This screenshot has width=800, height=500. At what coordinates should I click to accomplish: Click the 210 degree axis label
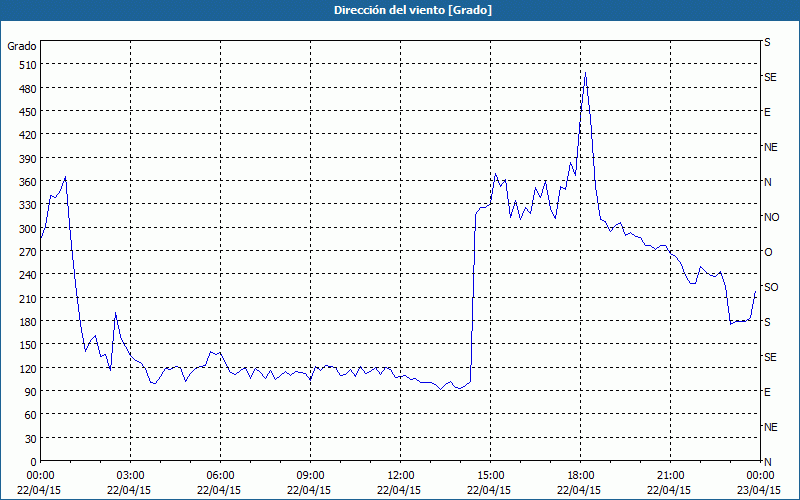pos(28,298)
